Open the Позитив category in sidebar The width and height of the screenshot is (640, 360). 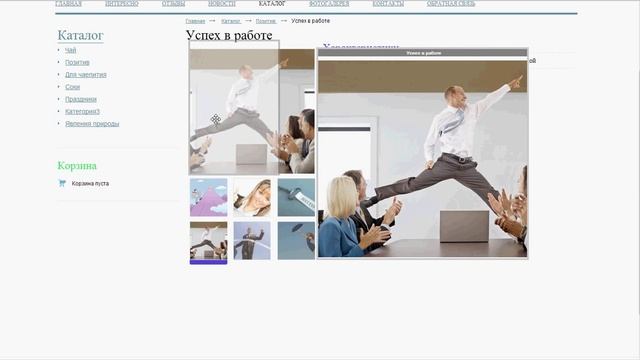[77, 62]
